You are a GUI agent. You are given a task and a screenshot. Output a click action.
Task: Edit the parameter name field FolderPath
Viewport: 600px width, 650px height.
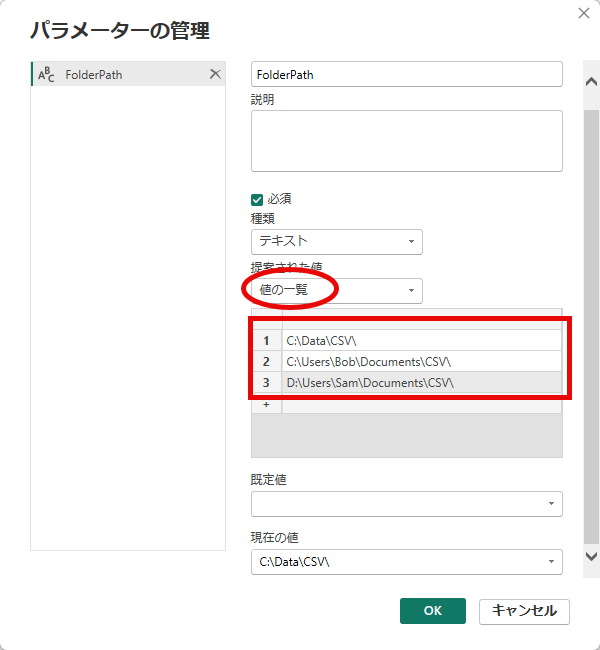(x=407, y=75)
